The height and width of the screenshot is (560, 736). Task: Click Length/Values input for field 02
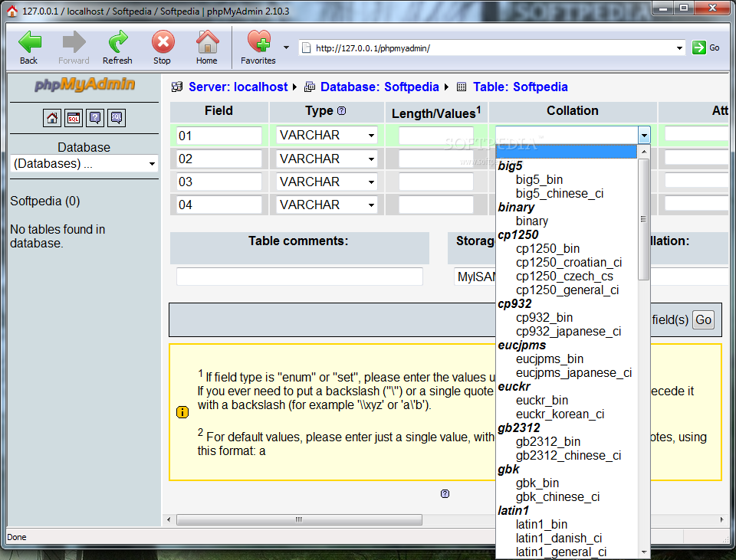tap(436, 159)
